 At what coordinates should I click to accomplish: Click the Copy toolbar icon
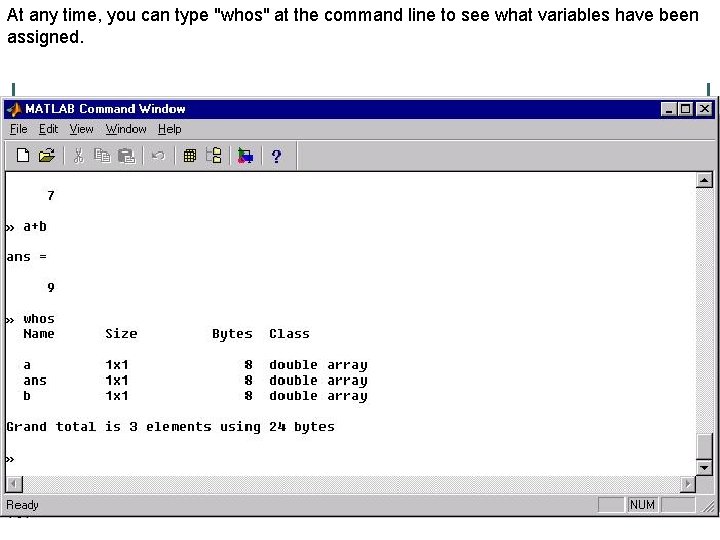coord(102,156)
